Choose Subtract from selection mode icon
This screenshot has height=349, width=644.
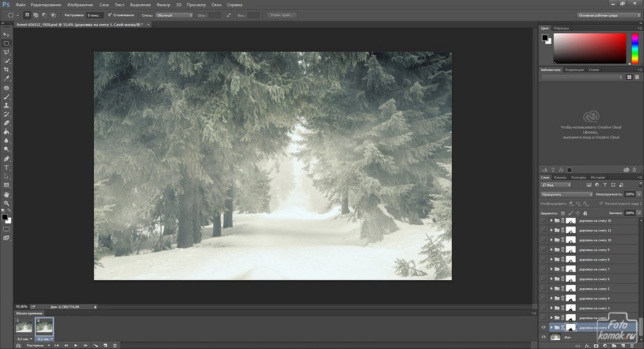click(45, 15)
